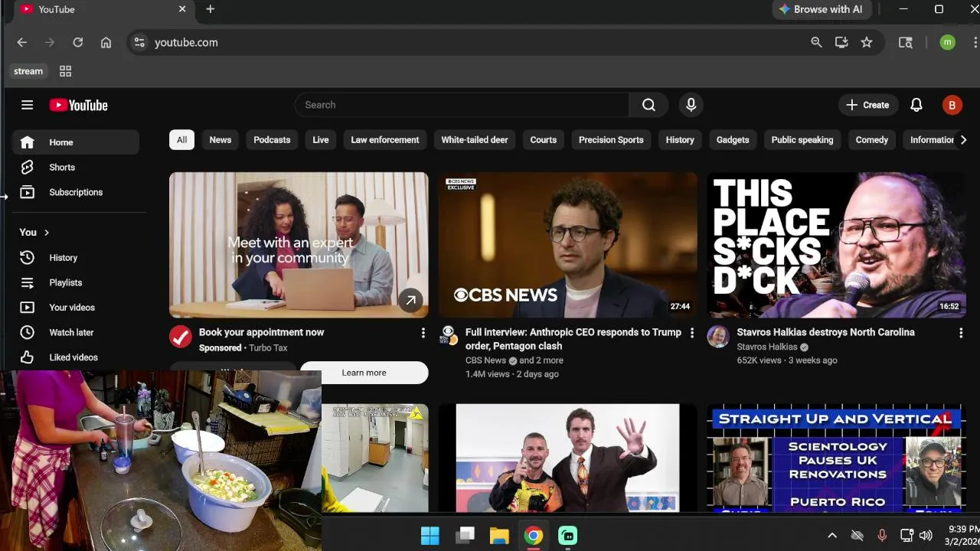
Task: Open the account avatar B menu
Action: tap(952, 106)
